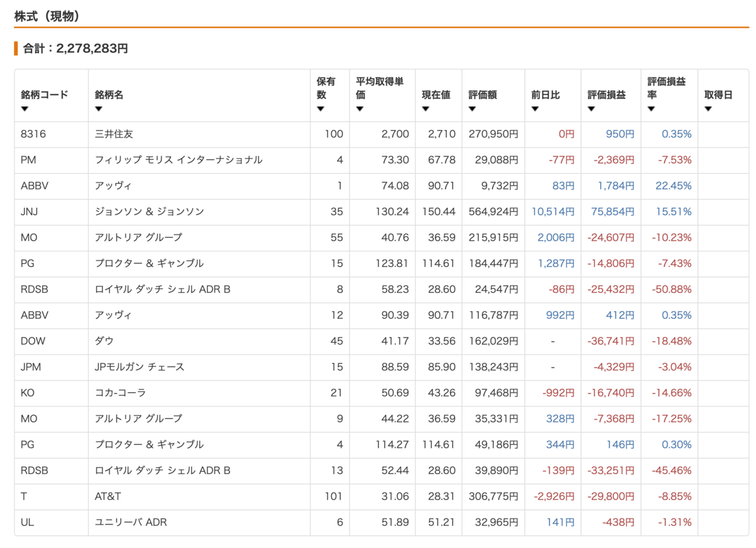
Task: Select the KO stock code
Action: pos(28,392)
